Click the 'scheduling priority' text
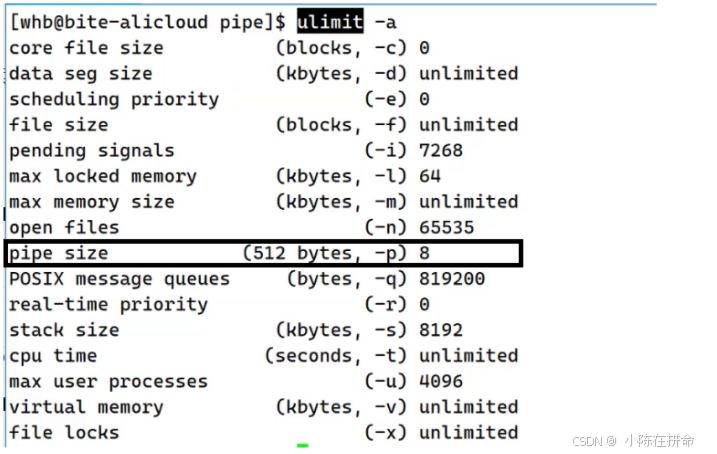This screenshot has width=717, height=454. tap(113, 99)
